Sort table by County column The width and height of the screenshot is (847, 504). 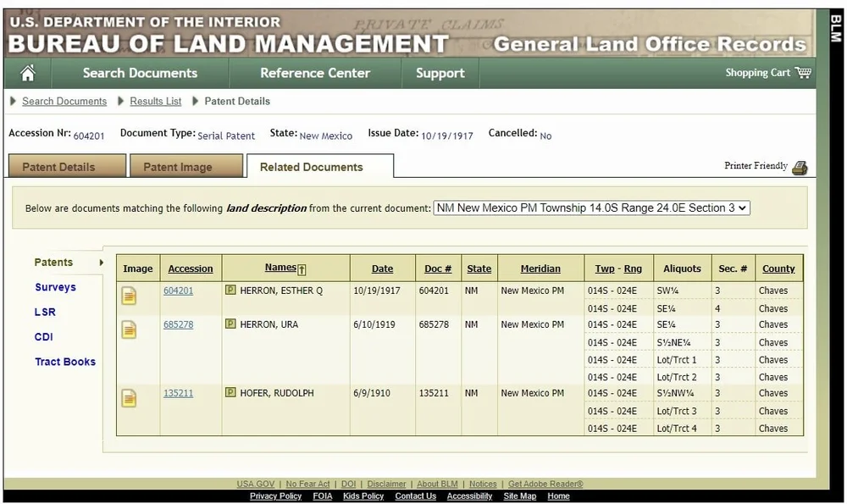coord(778,269)
